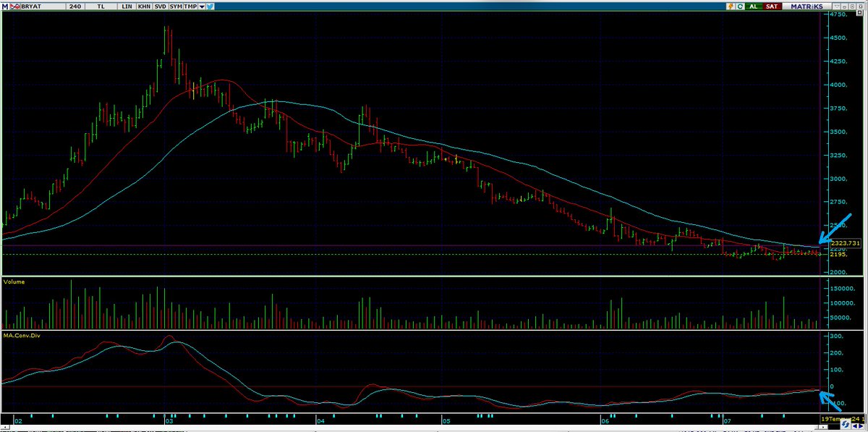
Task: Click the horizontal scrollbar right arrow
Action: click(x=823, y=427)
